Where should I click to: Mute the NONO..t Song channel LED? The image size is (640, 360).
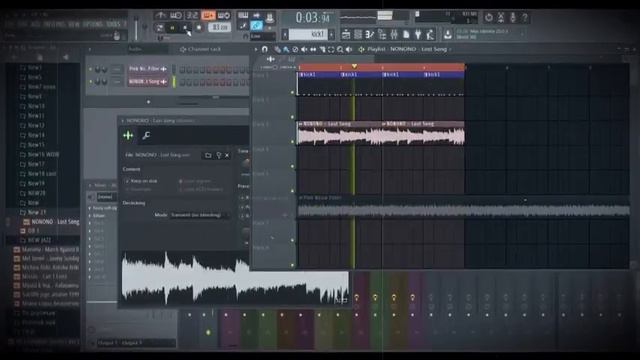[x=91, y=82]
